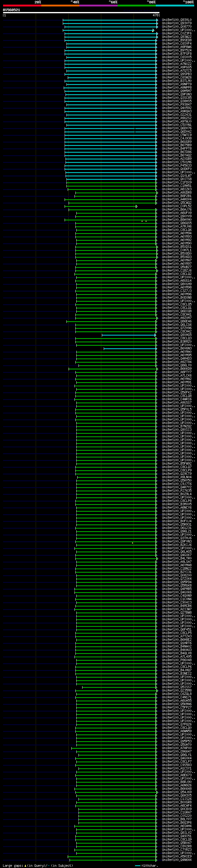Select hit label UniRef100_B3TLM0

[177, 81]
